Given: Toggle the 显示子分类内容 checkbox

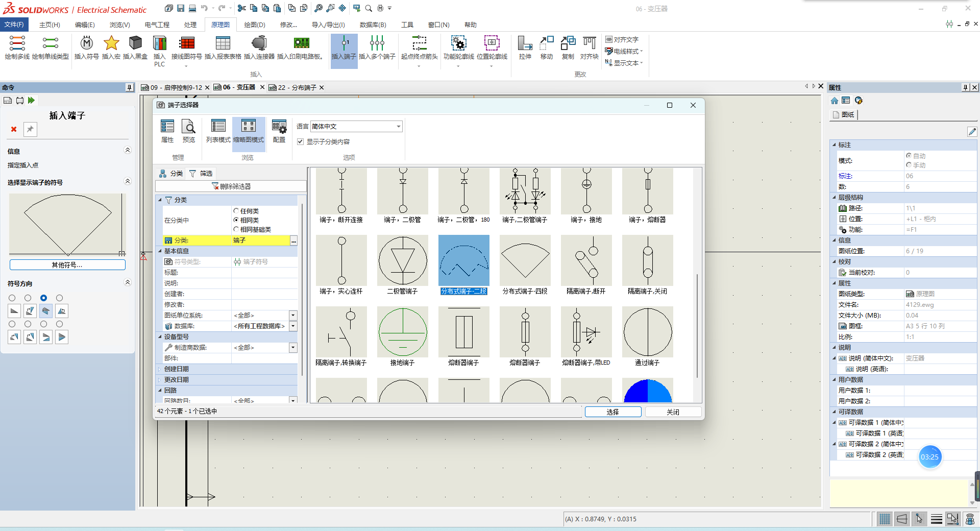Looking at the screenshot, I should click(x=301, y=142).
